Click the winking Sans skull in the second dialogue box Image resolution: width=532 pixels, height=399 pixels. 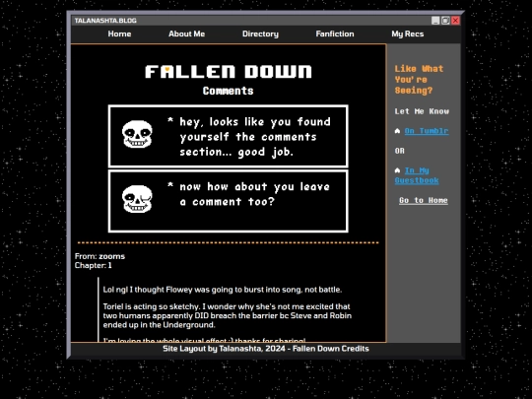coord(137,199)
